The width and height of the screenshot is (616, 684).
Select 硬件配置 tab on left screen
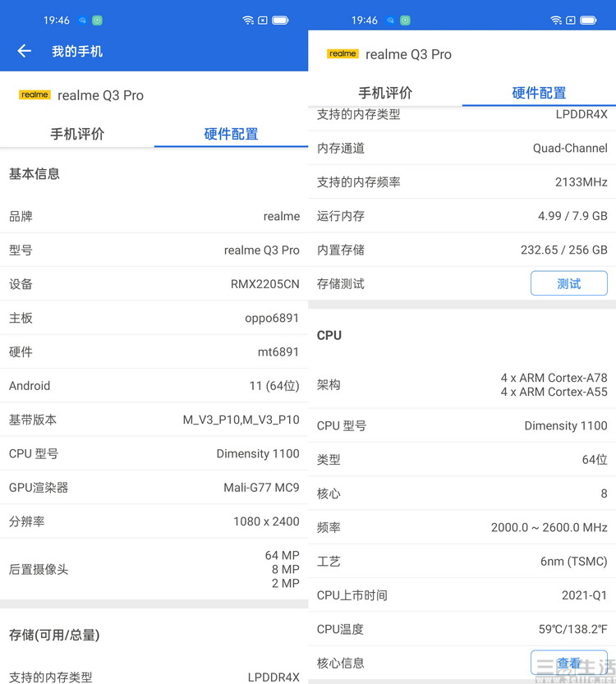(x=231, y=134)
